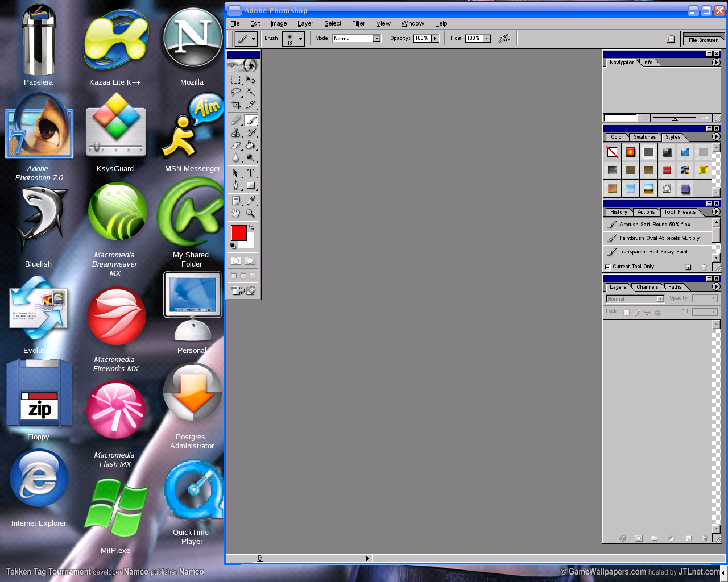The width and height of the screenshot is (728, 582).
Task: Select the Paint Bucket tool
Action: click(251, 145)
